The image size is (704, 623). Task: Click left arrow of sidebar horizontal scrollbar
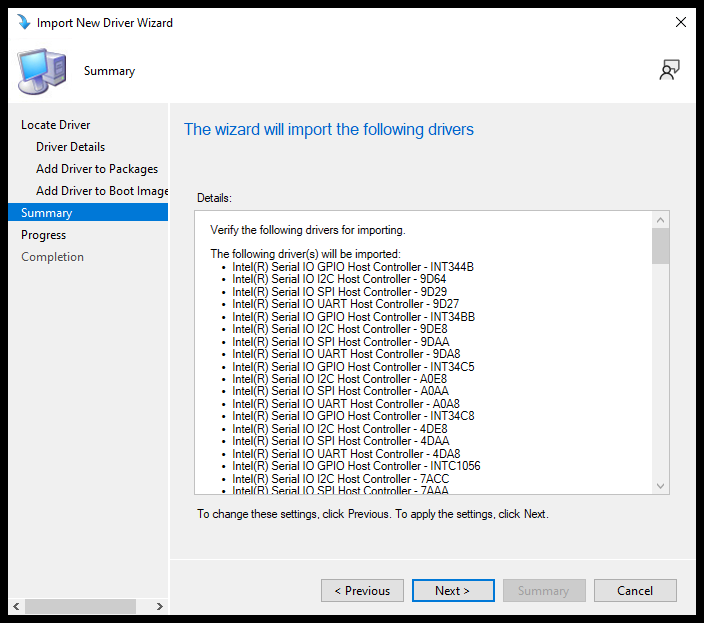click(x=15, y=606)
